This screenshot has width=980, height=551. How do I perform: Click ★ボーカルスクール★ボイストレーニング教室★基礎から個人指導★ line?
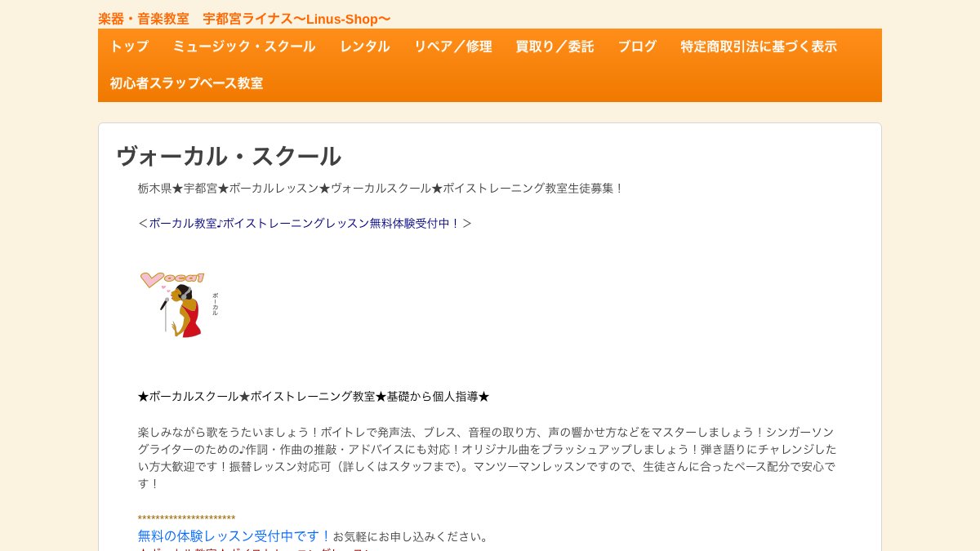point(314,397)
